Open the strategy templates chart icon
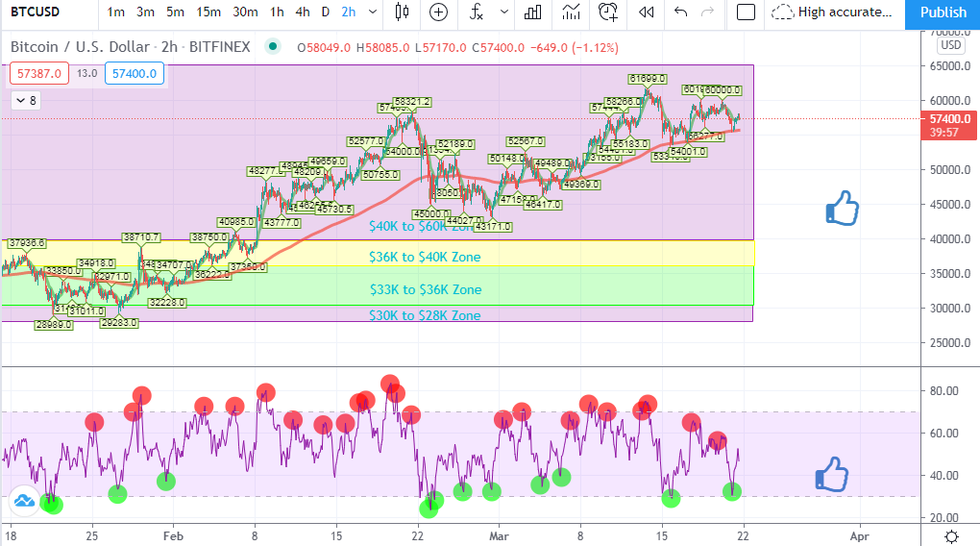This screenshot has width=980, height=546. click(571, 12)
